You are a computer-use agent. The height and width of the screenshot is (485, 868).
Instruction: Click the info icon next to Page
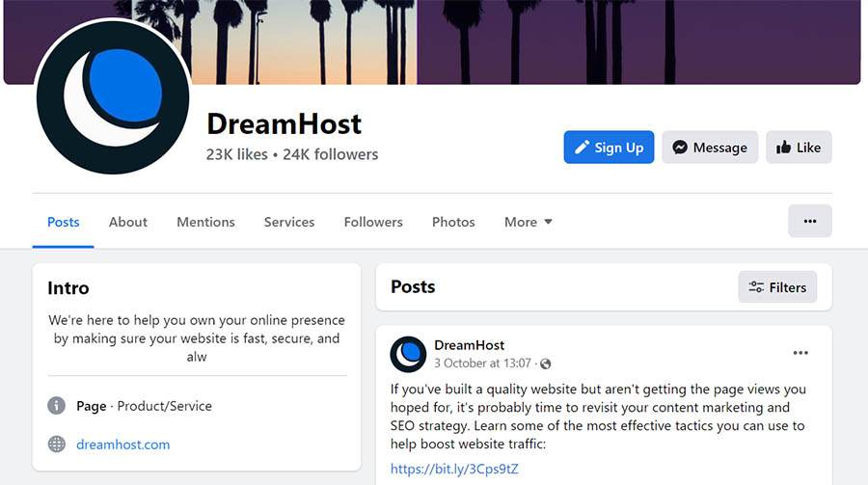pyautogui.click(x=57, y=406)
